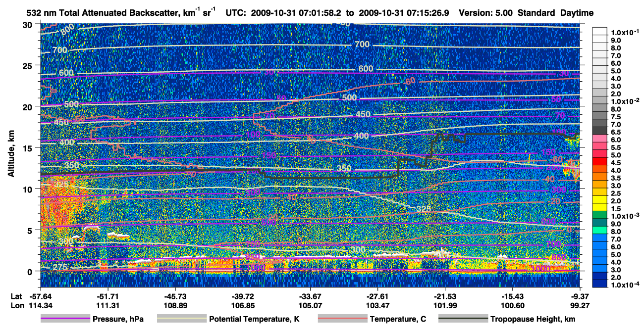
Task: Click the Tropopause Height, km legend label
Action: coord(533,320)
